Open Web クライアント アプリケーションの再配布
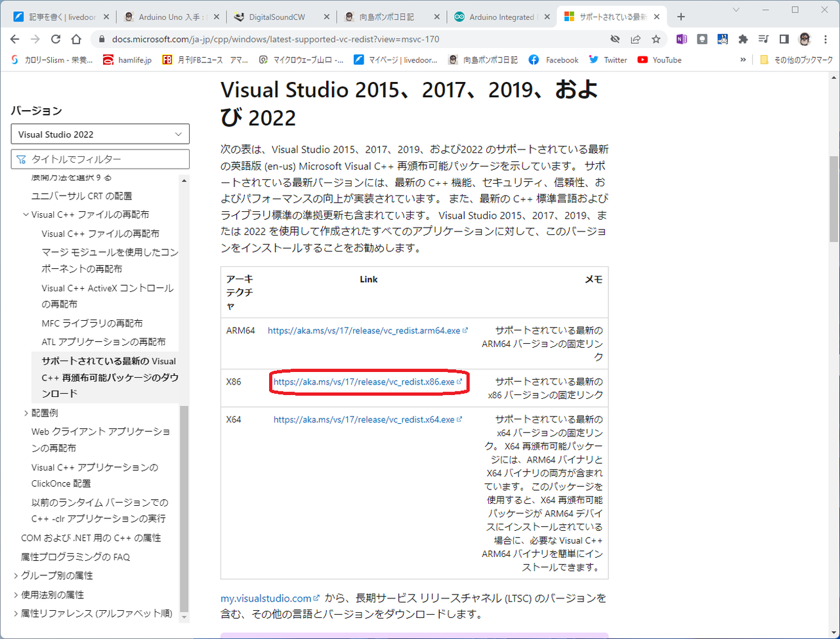 100,440
